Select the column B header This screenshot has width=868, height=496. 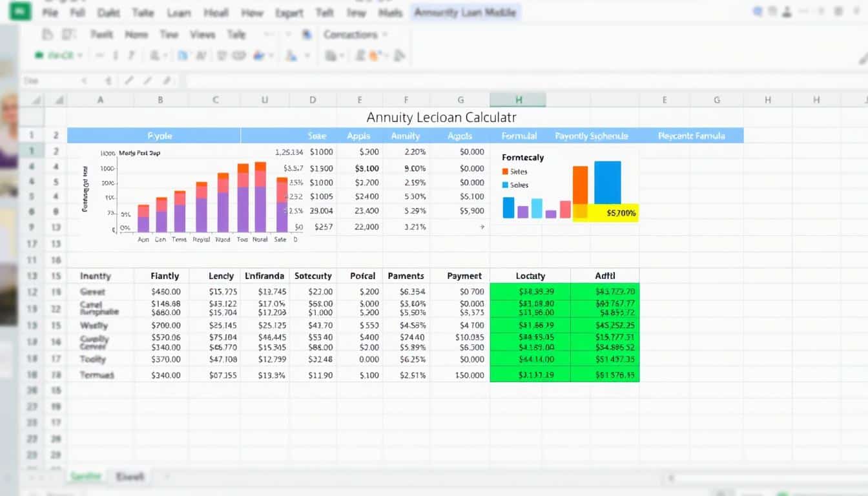pos(161,99)
